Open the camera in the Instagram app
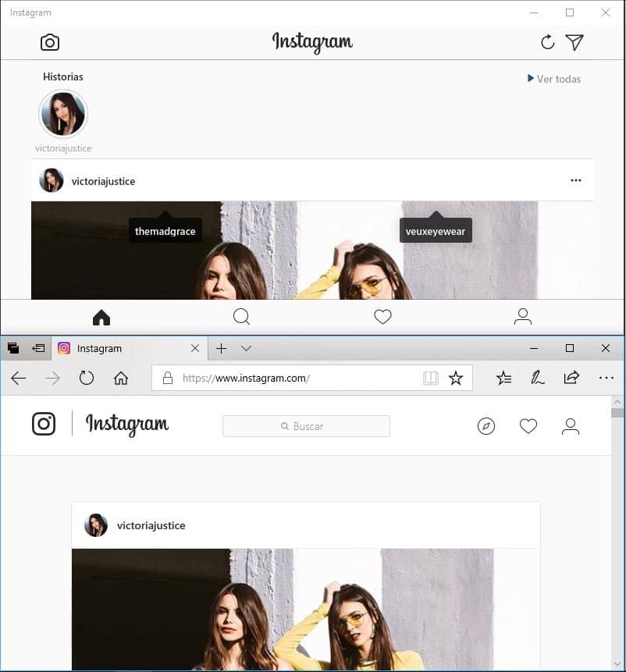626x672 pixels. [49, 42]
